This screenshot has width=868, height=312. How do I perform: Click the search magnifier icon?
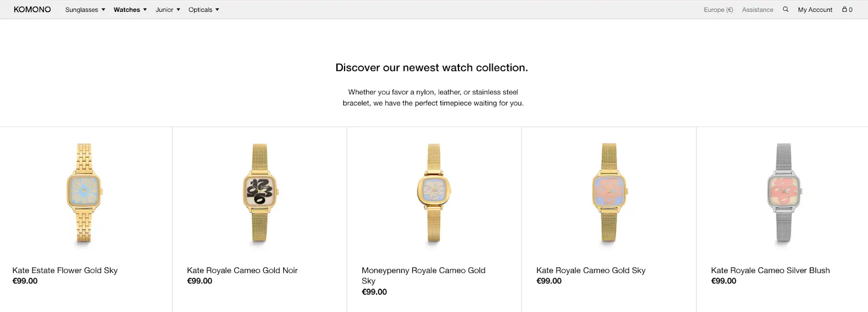[786, 9]
